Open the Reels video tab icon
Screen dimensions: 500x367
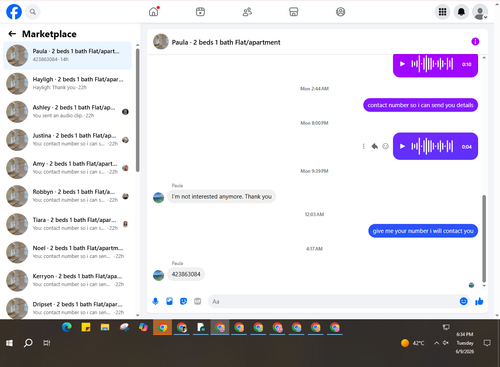coord(200,12)
